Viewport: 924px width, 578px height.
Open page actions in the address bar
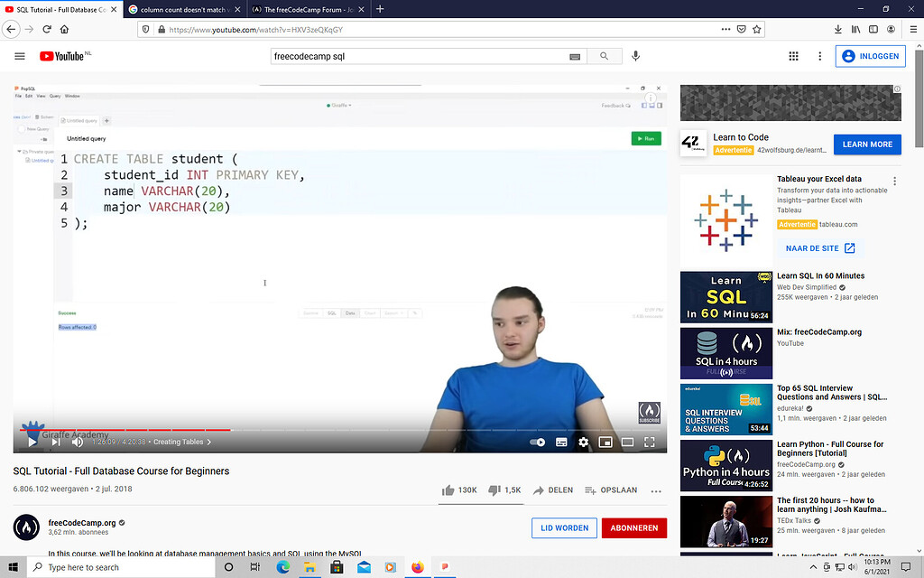pyautogui.click(x=725, y=30)
